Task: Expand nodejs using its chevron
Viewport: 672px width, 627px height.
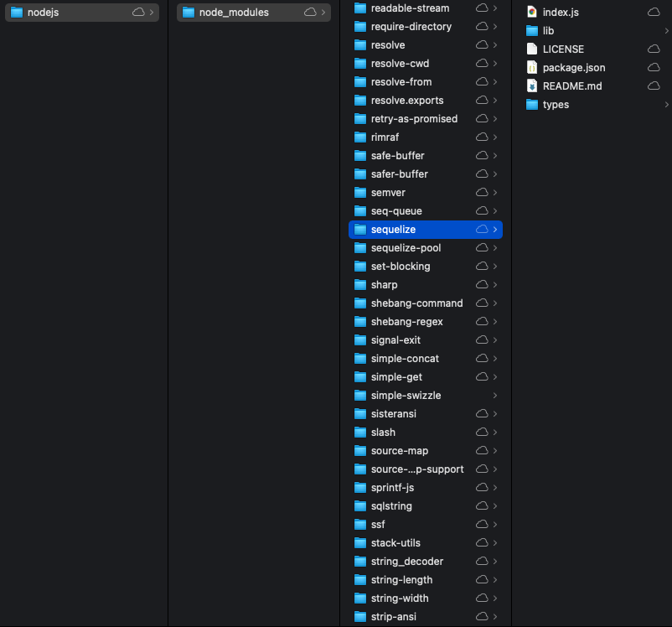Action: pos(152,13)
